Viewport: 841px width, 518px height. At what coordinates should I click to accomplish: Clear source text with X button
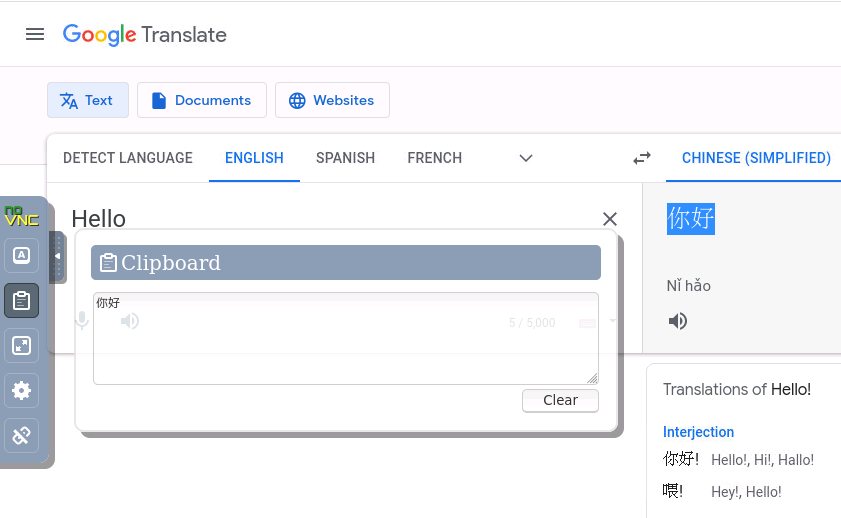(x=610, y=219)
